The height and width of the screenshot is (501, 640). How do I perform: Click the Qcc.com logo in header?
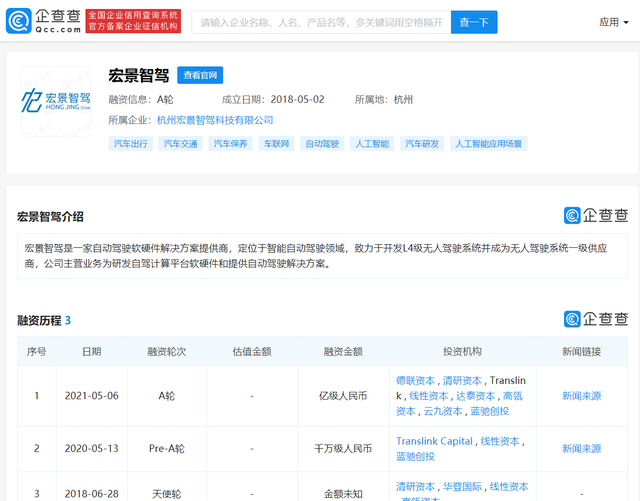(43, 21)
